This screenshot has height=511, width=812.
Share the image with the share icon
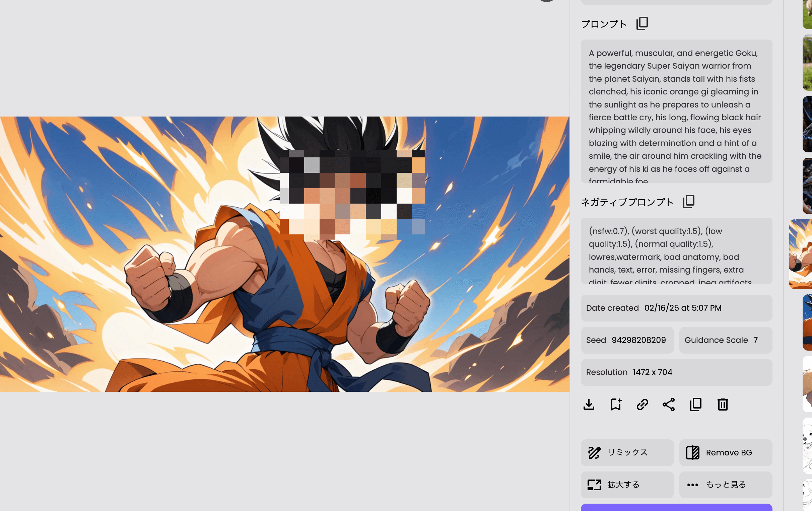[x=669, y=405]
